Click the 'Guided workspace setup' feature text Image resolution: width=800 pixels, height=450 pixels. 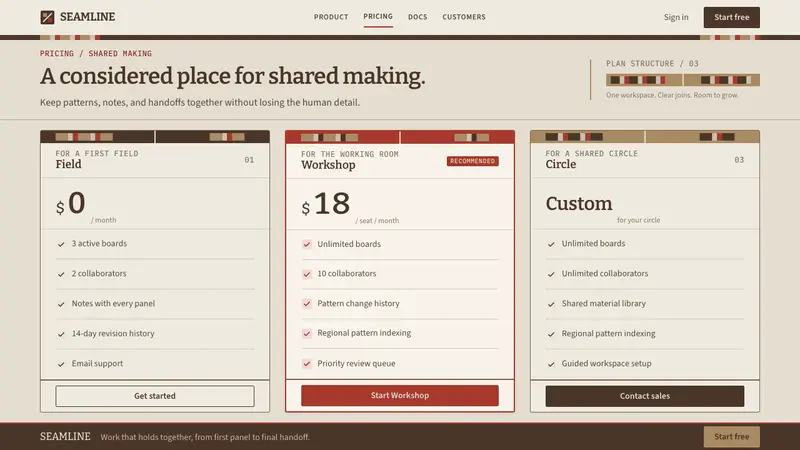606,364
